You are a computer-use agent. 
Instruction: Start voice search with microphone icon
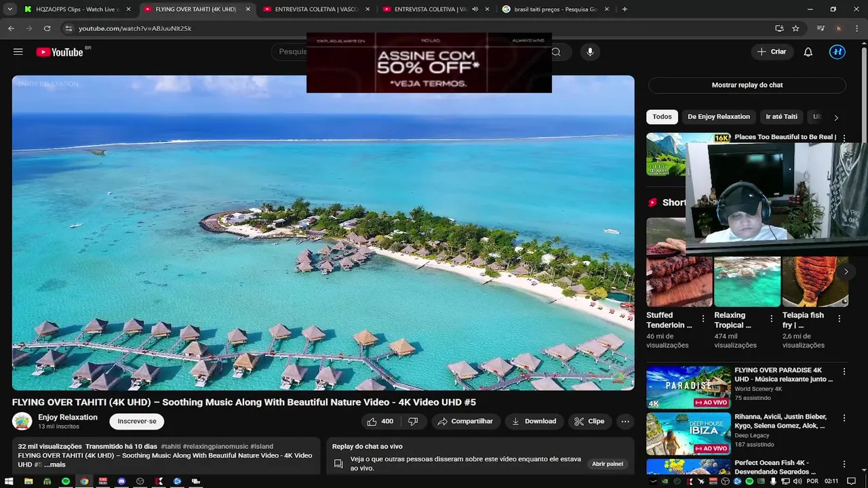[x=590, y=52]
